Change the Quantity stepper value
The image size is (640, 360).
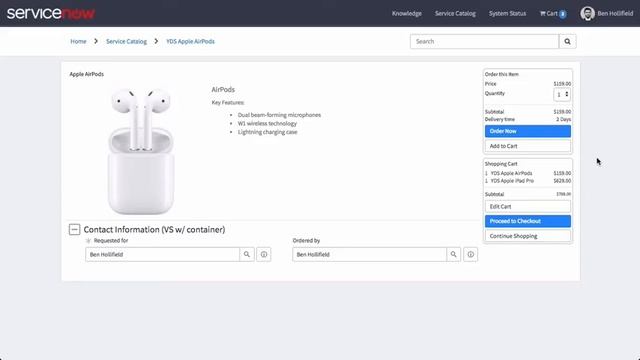[562, 95]
